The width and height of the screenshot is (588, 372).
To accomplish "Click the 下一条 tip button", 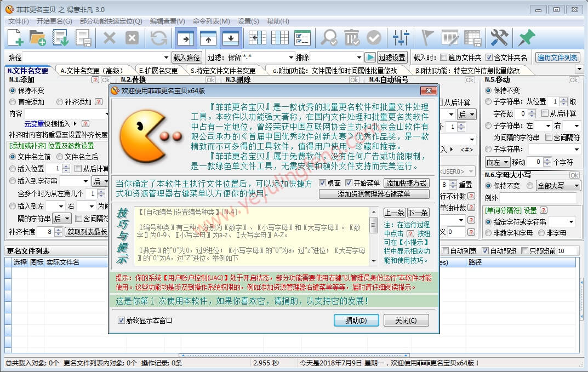I will pyautogui.click(x=418, y=213).
